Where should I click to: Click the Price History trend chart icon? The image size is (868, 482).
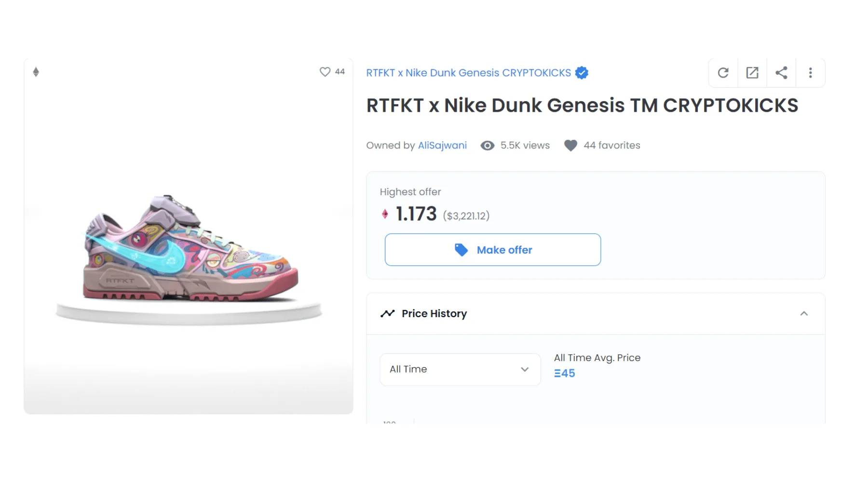[388, 314]
